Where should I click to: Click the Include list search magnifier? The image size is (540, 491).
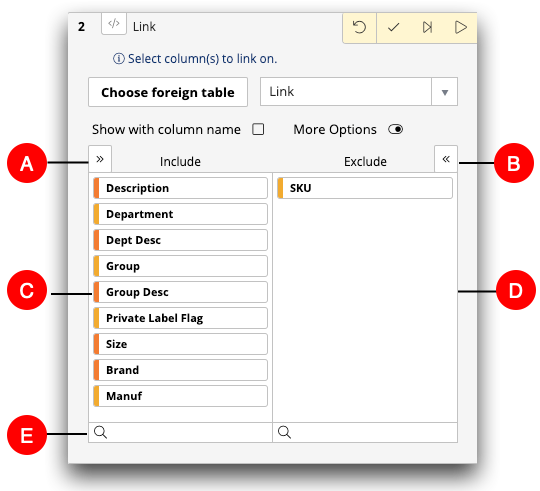click(101, 432)
